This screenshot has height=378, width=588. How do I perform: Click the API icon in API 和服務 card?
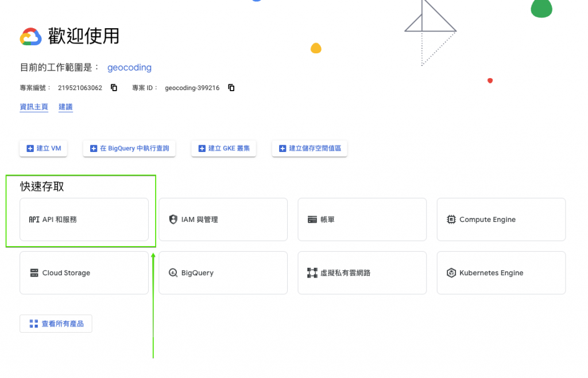pos(34,220)
